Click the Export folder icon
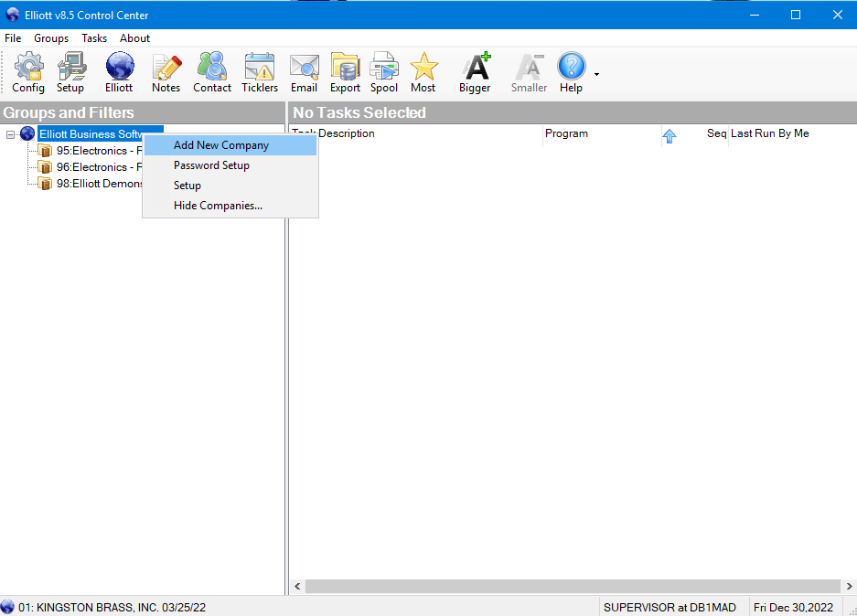Viewport: 857px width, 616px height. click(345, 72)
